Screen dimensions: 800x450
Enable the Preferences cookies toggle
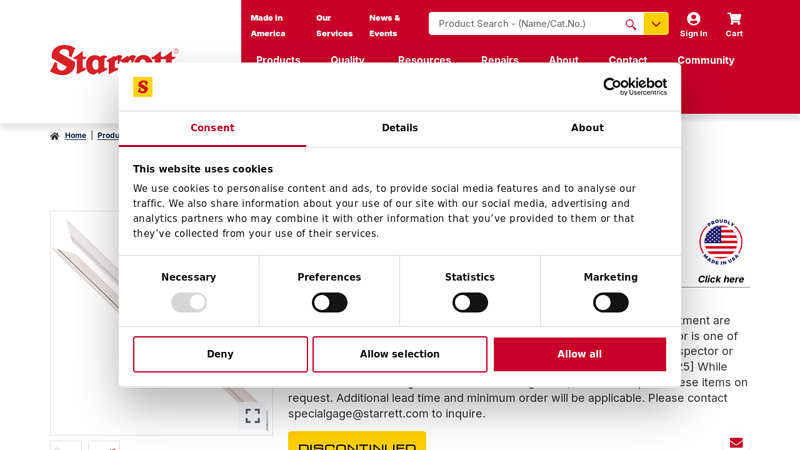point(329,302)
